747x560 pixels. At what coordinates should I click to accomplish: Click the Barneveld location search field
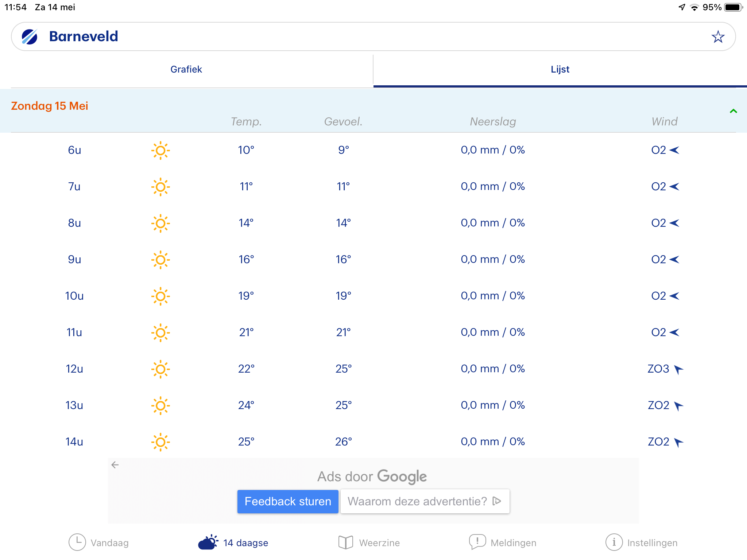(x=373, y=36)
